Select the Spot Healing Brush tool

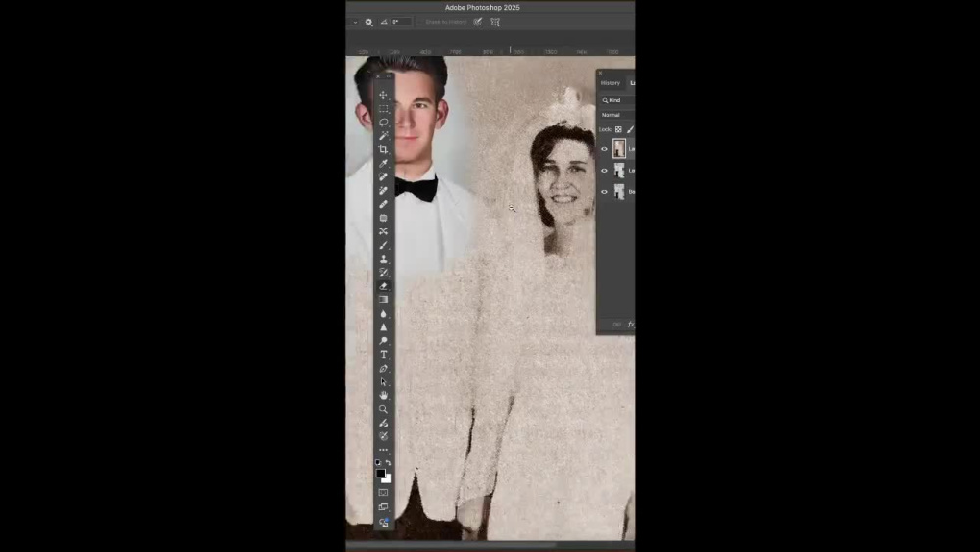coord(384,176)
